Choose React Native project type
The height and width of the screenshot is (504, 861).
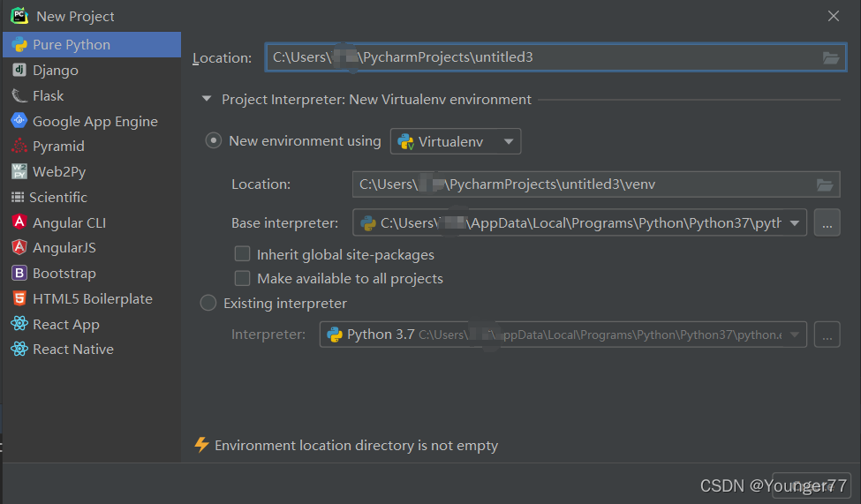point(92,350)
